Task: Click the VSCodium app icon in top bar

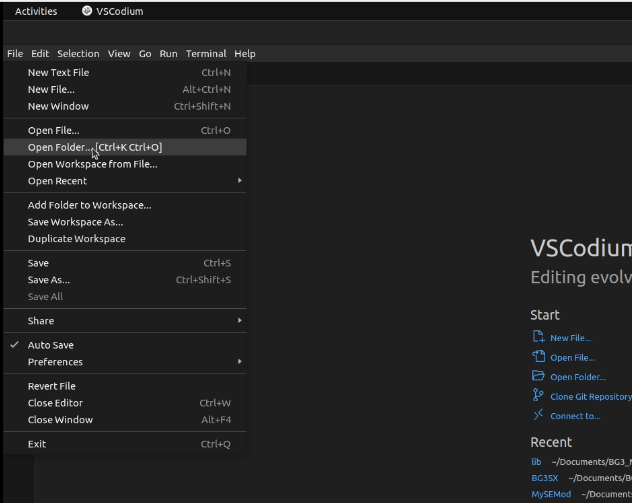Action: coord(87,11)
